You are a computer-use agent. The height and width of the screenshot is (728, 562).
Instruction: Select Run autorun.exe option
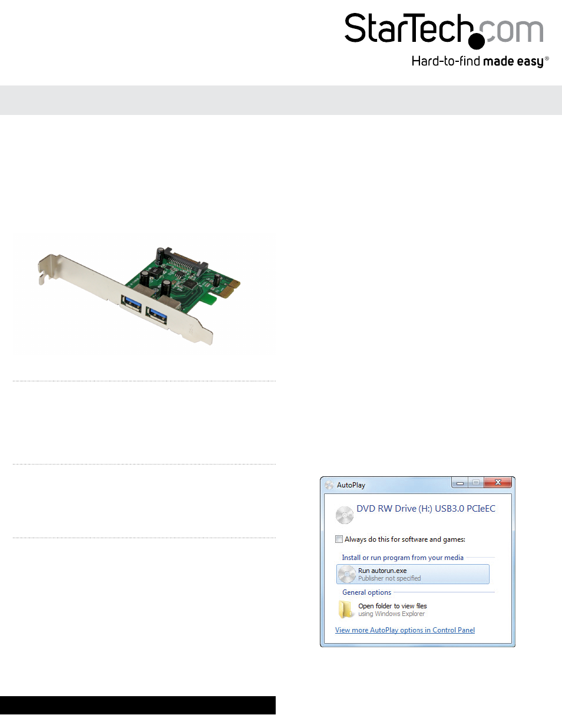tap(413, 574)
